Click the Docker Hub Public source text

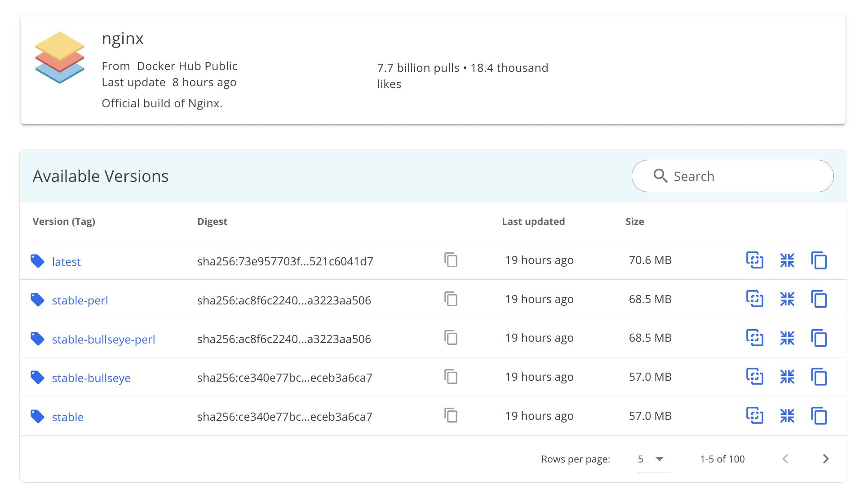(x=187, y=66)
